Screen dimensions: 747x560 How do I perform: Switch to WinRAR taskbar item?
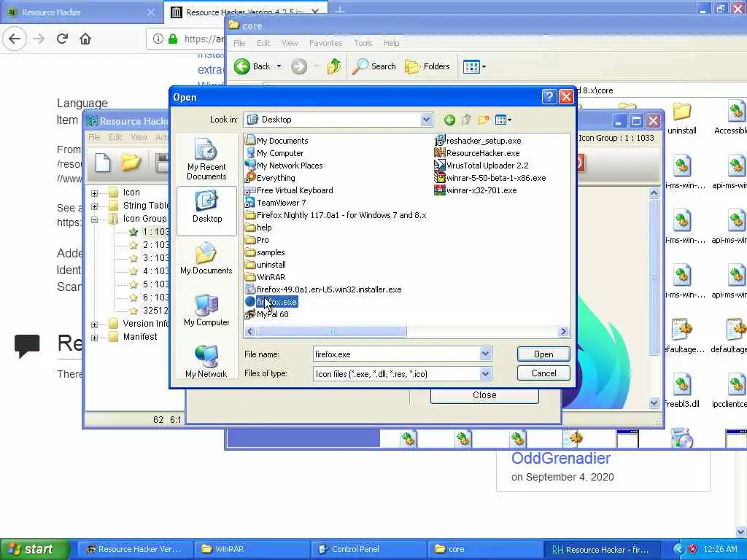(252, 549)
